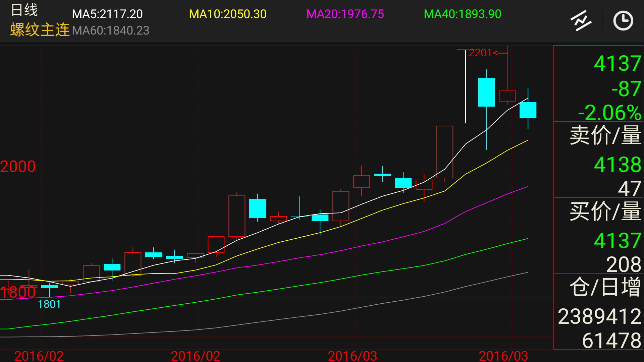Screen dimensions: 644x362
Task: Tap the latest price 4137 quote
Action: (x=617, y=63)
